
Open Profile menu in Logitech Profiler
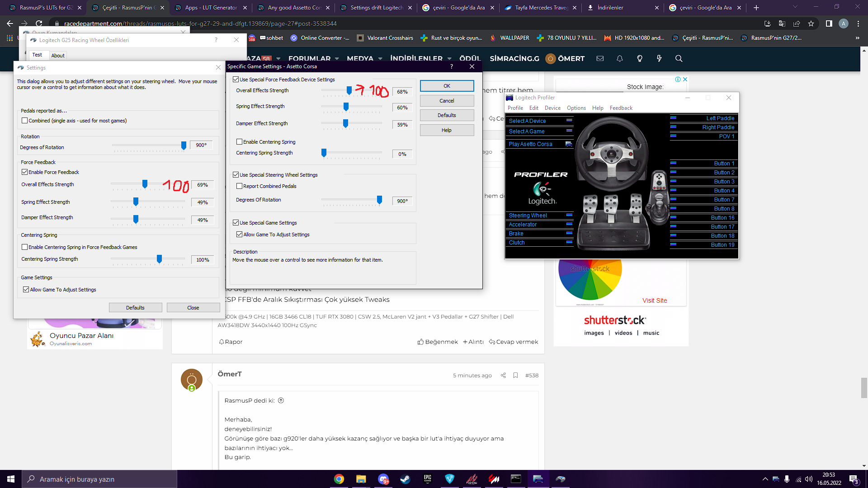coord(515,108)
